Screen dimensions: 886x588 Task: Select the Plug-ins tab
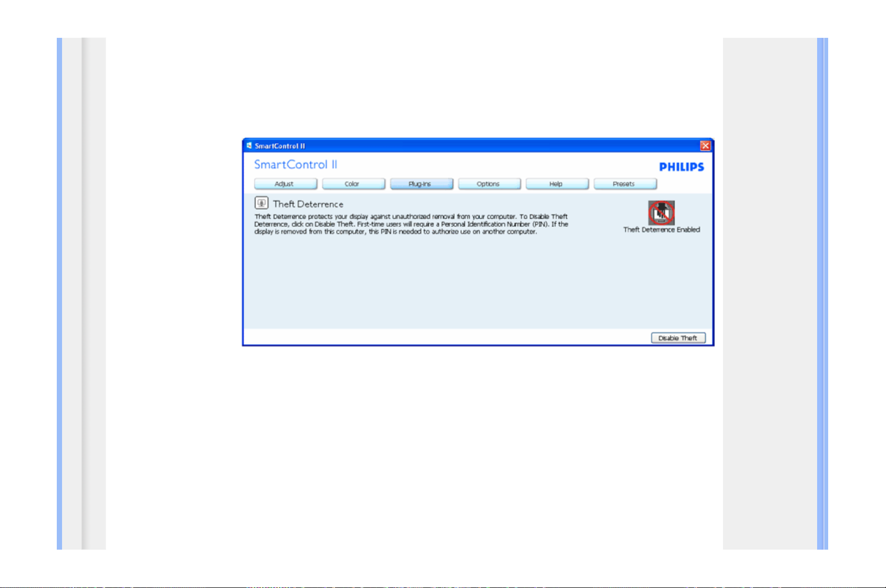tap(421, 184)
